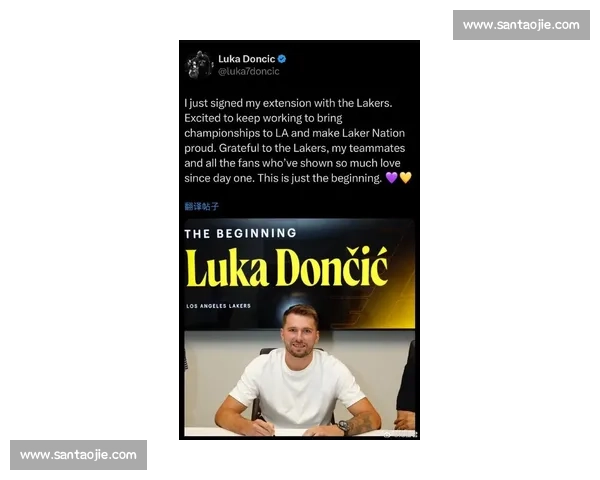Click the blue verified badge
The width and height of the screenshot is (600, 480).
pos(282,59)
